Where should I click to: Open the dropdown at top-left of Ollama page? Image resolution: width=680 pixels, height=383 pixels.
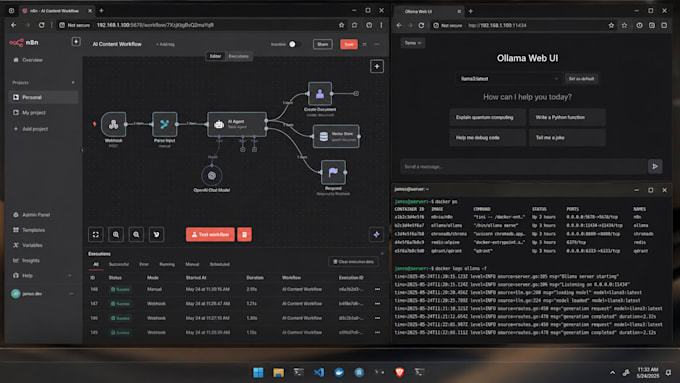412,43
